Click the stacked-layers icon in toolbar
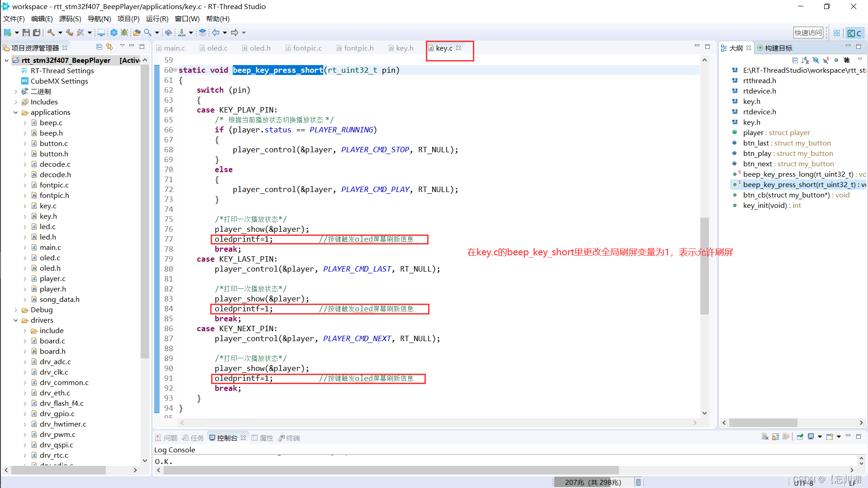868x488 pixels. tap(203, 33)
